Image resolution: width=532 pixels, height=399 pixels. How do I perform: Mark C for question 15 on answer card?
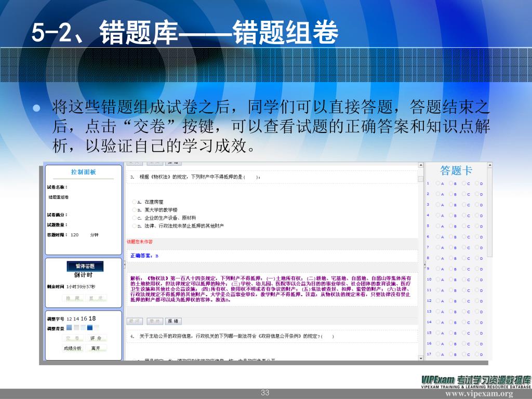point(464,333)
